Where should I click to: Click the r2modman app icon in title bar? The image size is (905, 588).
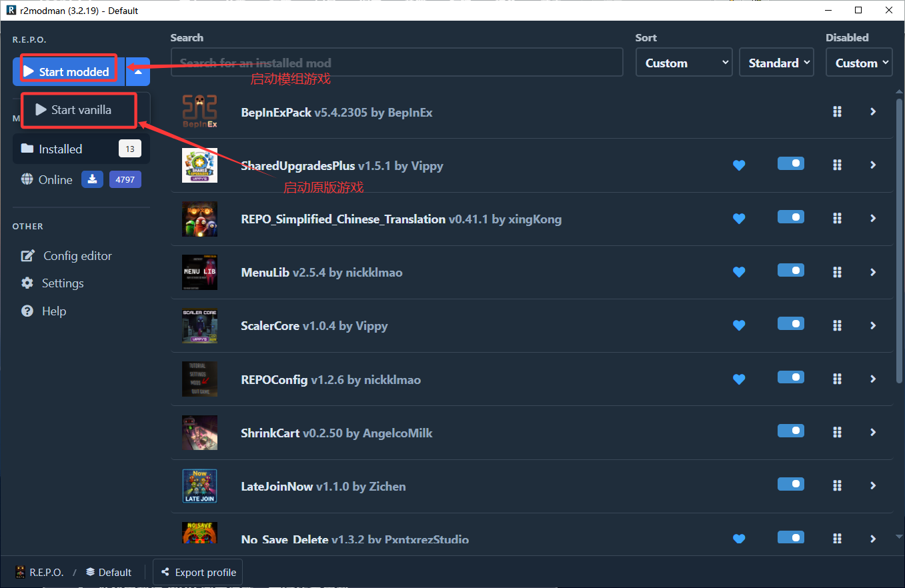tap(10, 11)
